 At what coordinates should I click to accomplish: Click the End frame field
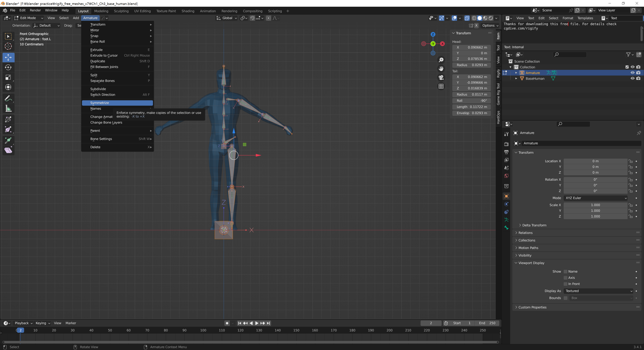tap(487, 323)
